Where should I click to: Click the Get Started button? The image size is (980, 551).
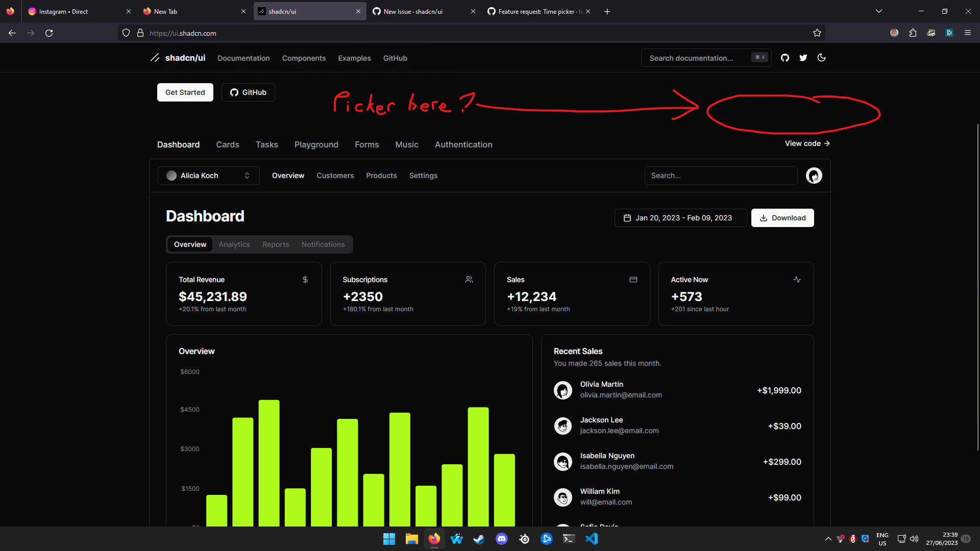point(185,92)
